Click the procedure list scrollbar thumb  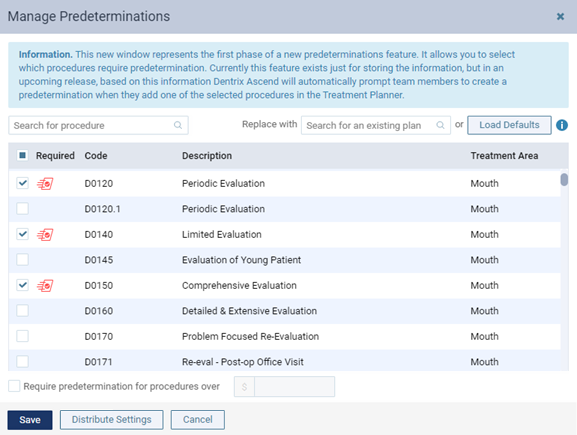(564, 180)
